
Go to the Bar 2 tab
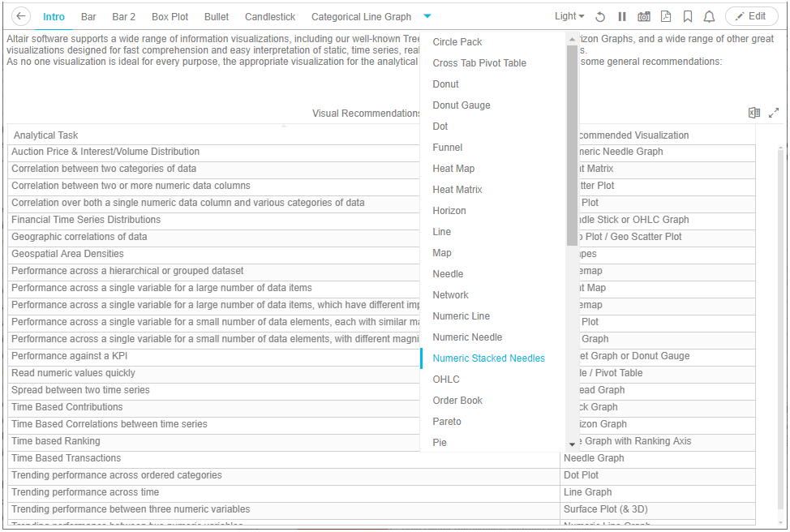(x=124, y=16)
